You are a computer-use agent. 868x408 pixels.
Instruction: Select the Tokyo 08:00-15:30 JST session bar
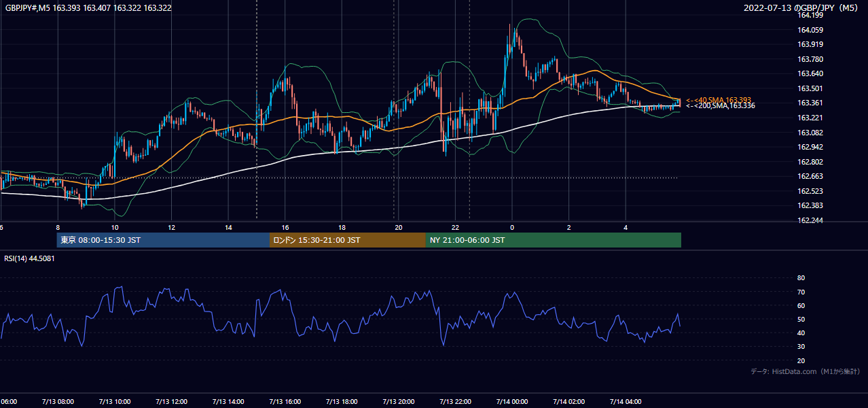pos(163,240)
